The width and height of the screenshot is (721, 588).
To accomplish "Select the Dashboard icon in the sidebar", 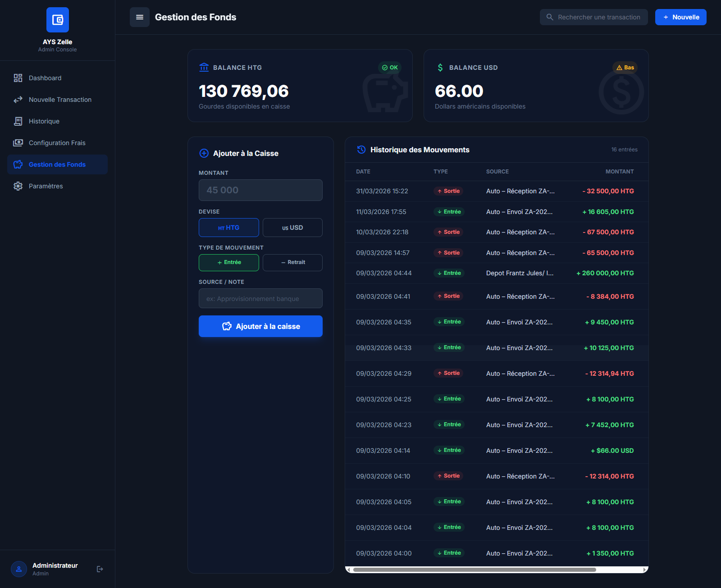I will [x=18, y=77].
